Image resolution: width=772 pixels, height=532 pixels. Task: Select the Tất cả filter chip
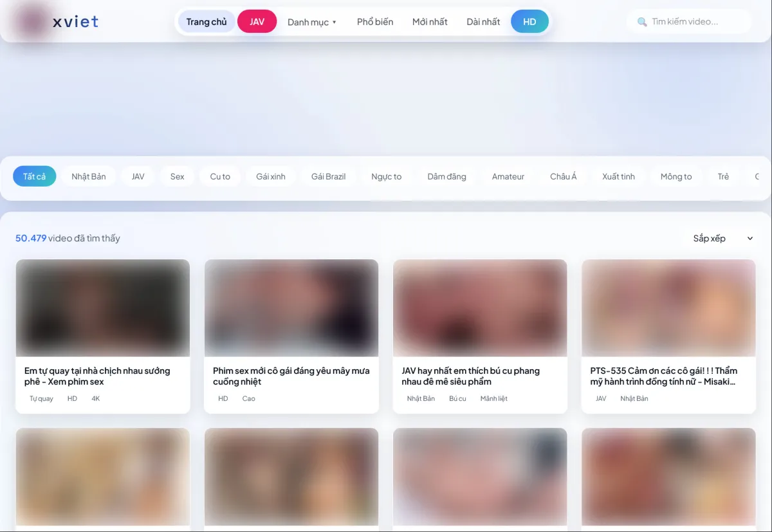tap(35, 176)
